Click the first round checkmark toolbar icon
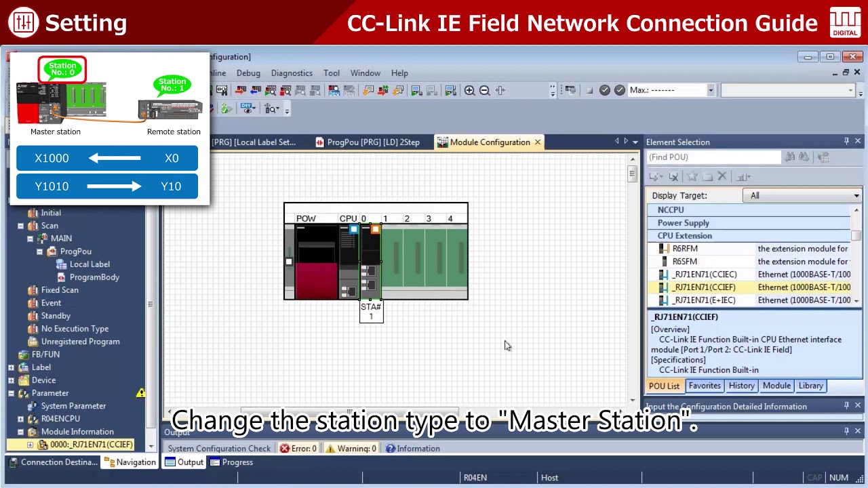Viewport: 868px width, 488px height. click(605, 90)
